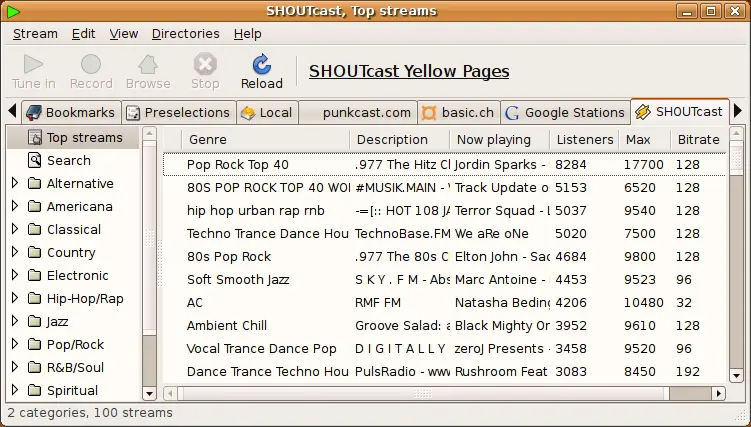The width and height of the screenshot is (751, 427).
Task: Expand the Hip-Hop/Rap category
Action: pyautogui.click(x=15, y=298)
